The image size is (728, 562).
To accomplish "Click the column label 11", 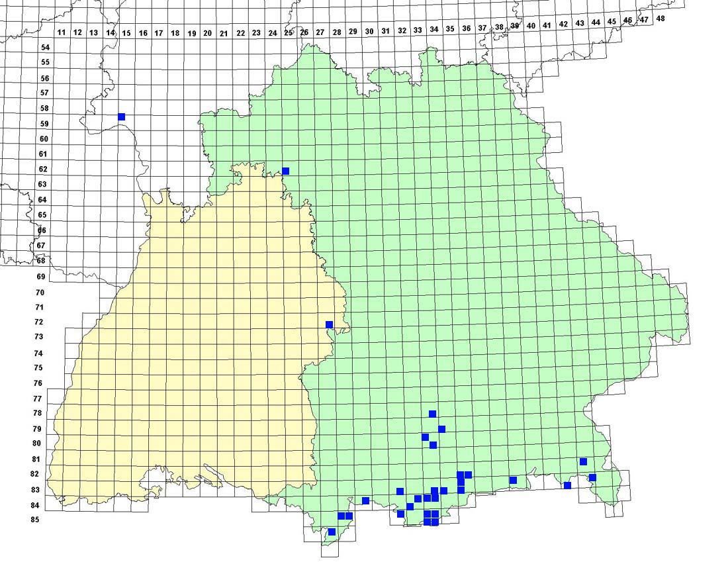I will pyautogui.click(x=61, y=32).
